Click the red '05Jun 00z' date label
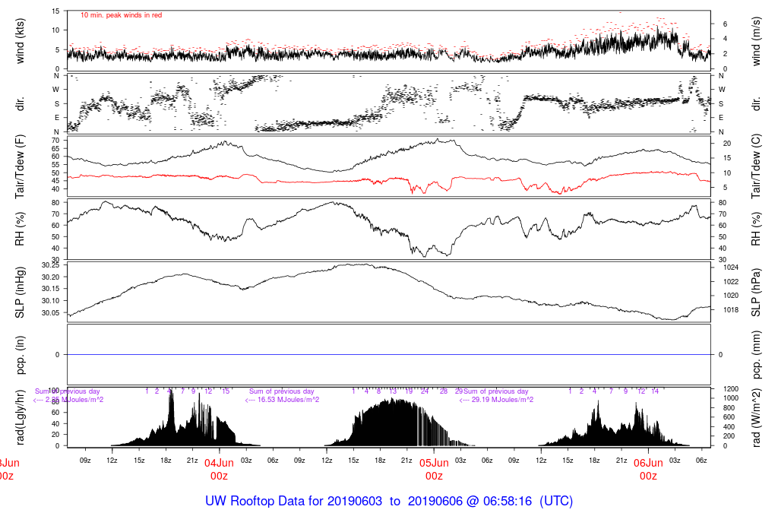 coord(434,469)
